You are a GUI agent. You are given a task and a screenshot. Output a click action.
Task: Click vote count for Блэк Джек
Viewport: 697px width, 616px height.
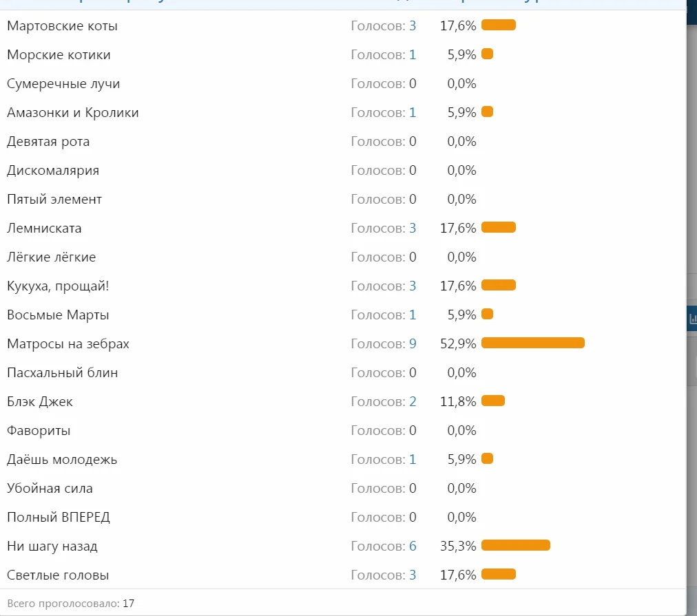click(413, 402)
